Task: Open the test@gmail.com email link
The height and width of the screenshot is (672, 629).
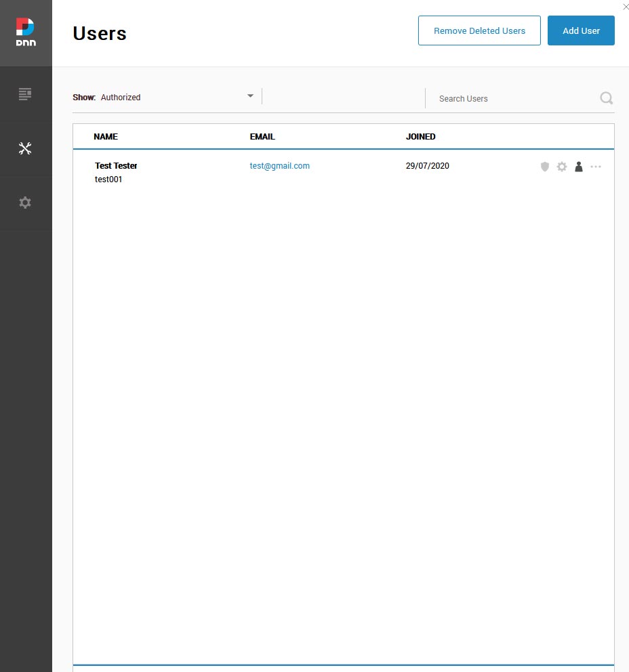Action: [x=279, y=166]
